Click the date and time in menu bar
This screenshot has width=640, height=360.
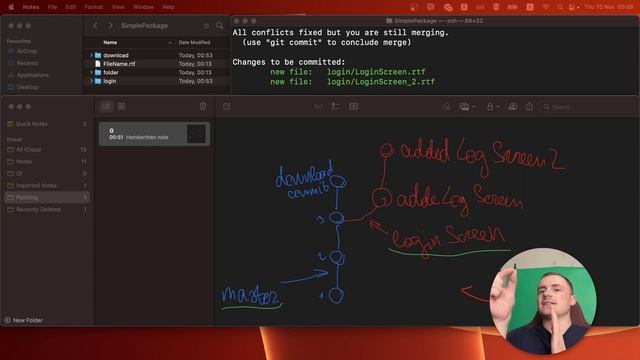609,7
